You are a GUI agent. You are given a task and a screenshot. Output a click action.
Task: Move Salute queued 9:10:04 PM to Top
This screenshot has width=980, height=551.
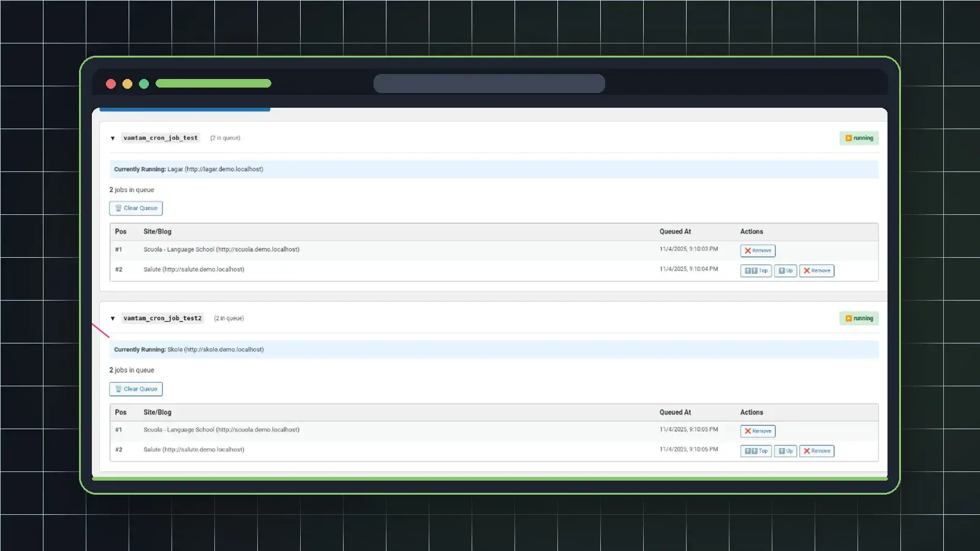756,271
